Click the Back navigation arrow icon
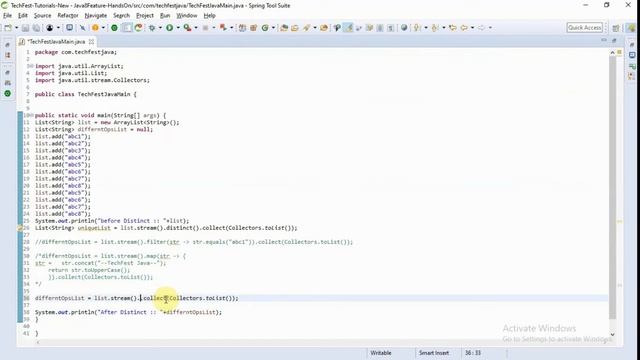640x360 pixels. (x=464, y=28)
